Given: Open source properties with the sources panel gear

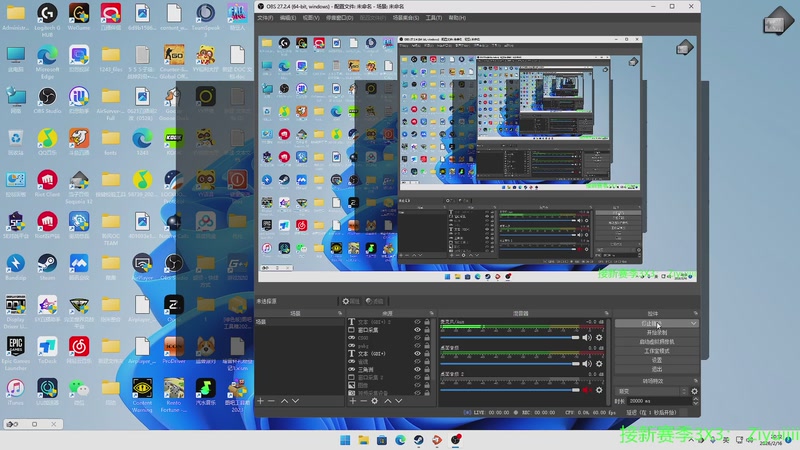Looking at the screenshot, I should coord(374,401).
